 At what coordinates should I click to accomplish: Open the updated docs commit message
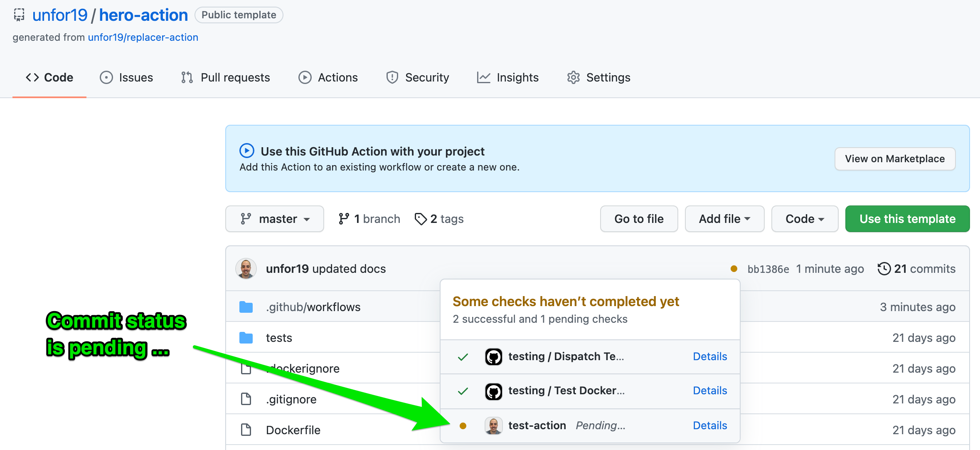349,269
